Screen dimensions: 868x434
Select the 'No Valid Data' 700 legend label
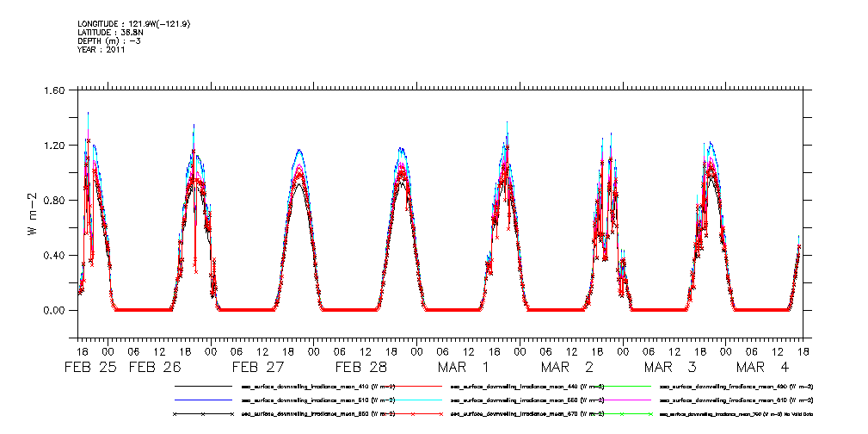coord(736,414)
